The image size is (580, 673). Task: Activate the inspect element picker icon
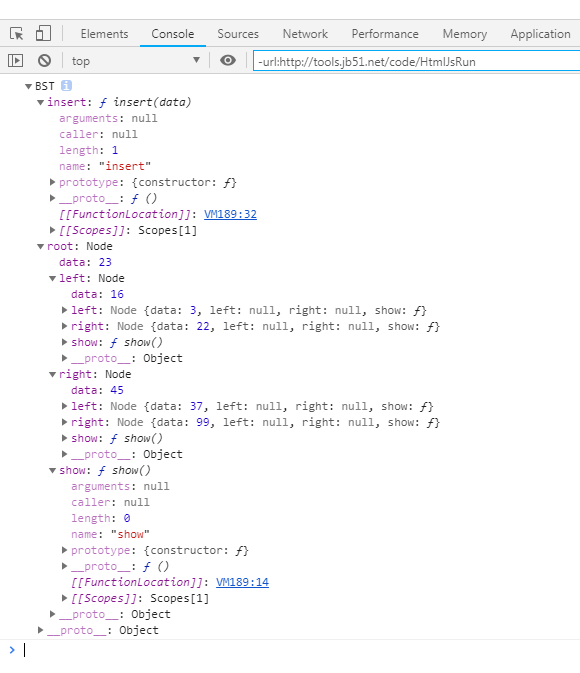(x=17, y=33)
